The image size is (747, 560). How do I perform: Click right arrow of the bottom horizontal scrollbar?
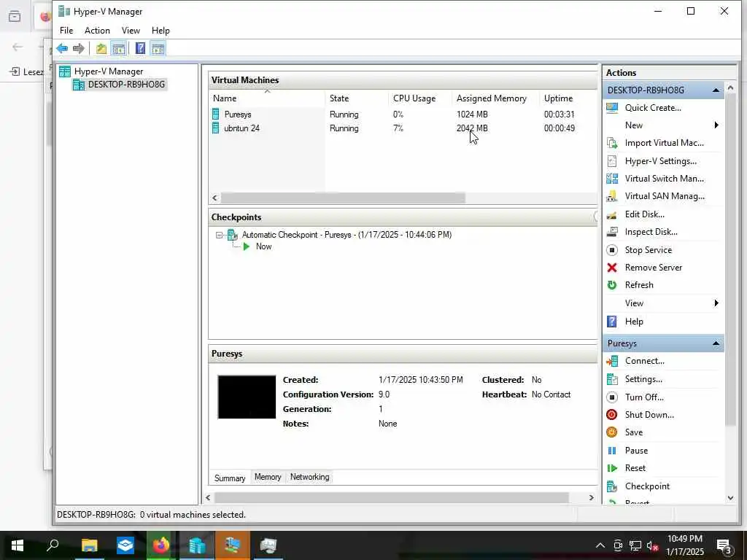point(591,497)
